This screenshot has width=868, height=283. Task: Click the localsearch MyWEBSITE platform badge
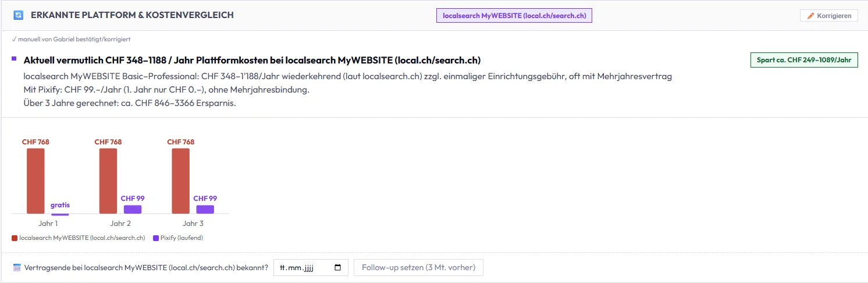pos(514,16)
